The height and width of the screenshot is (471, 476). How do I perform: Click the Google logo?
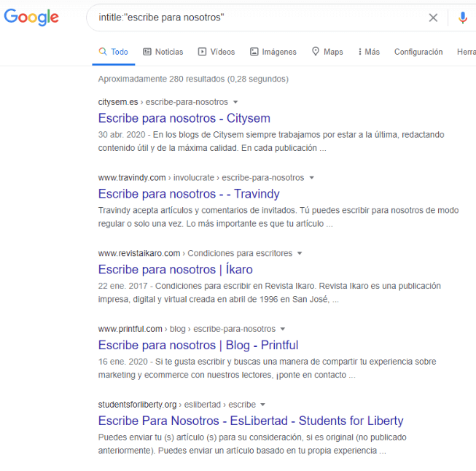31,17
